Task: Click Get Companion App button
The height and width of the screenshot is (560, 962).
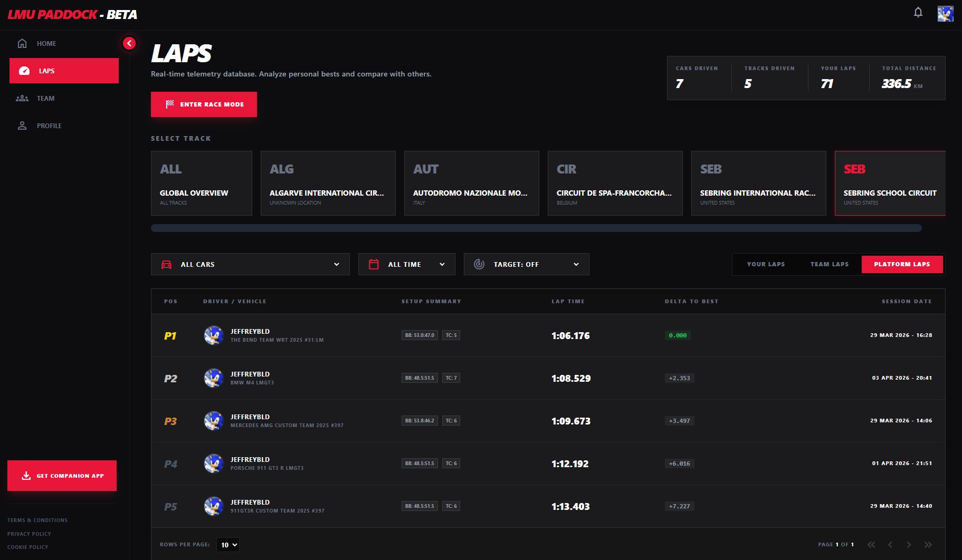Action: pyautogui.click(x=62, y=476)
